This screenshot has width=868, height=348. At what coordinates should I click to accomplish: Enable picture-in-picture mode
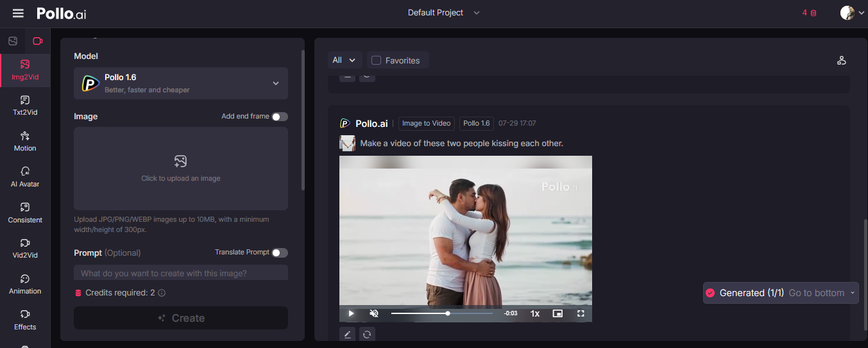click(557, 313)
